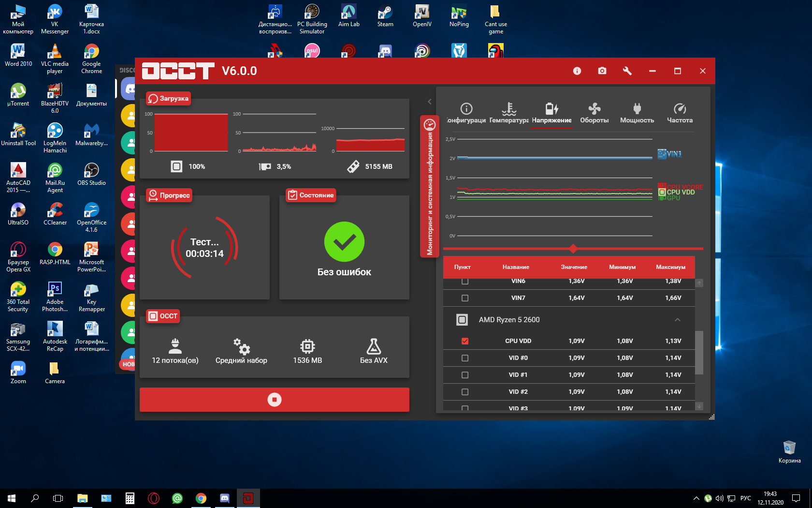Screen dimensions: 812x508
Task: Click the voltage table vertical scrollbar thumb
Action: click(x=699, y=353)
